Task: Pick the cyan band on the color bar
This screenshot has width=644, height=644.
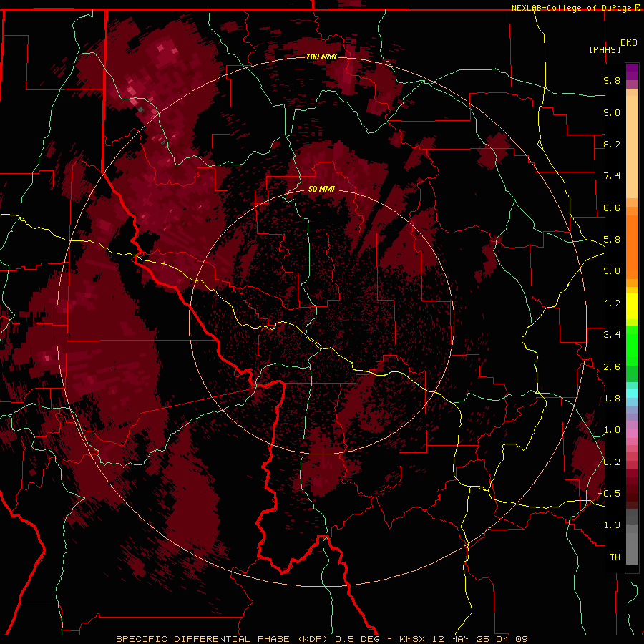Action: coord(632,393)
